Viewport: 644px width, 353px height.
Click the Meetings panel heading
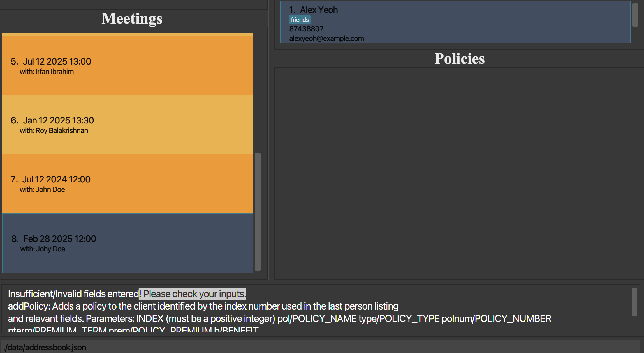coord(132,19)
